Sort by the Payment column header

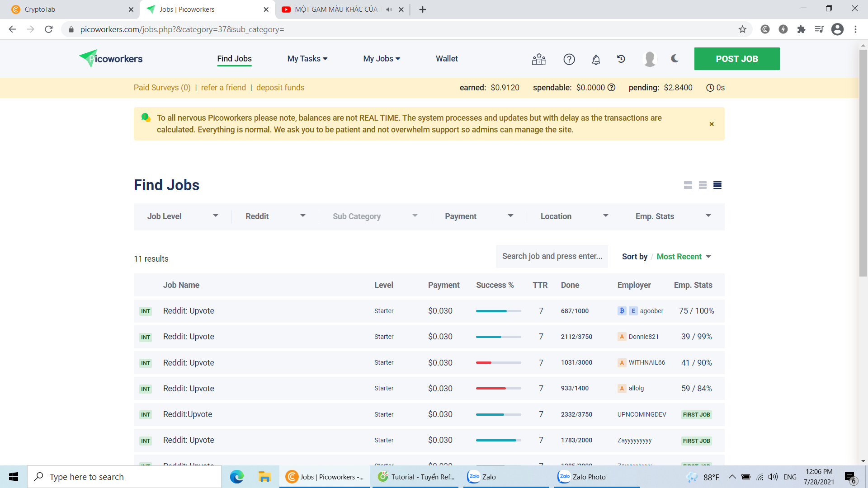click(x=443, y=285)
